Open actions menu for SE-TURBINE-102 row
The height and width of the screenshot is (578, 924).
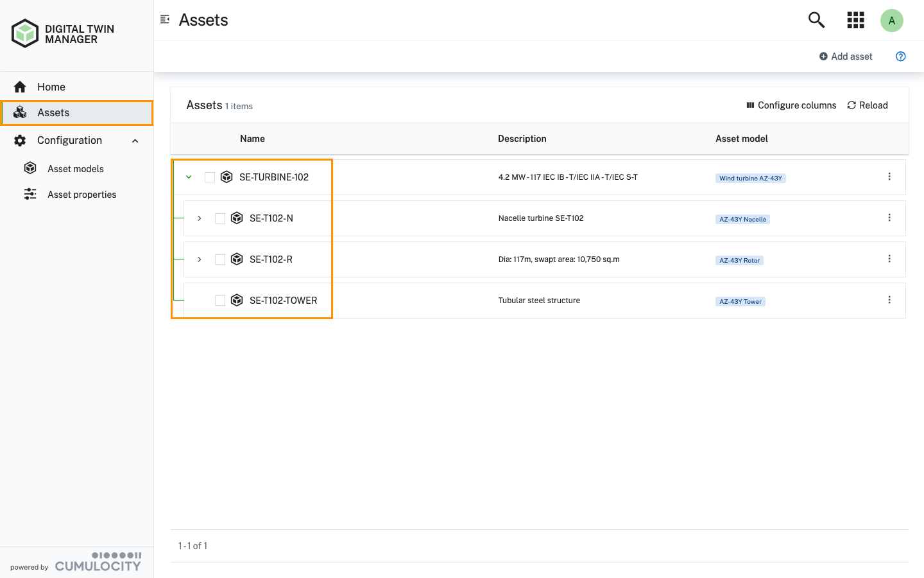click(x=889, y=177)
